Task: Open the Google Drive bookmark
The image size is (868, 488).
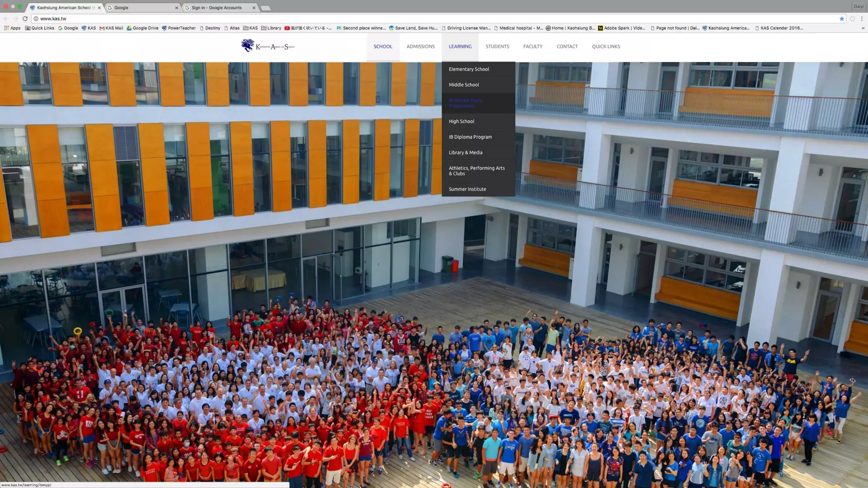Action: pyautogui.click(x=142, y=28)
